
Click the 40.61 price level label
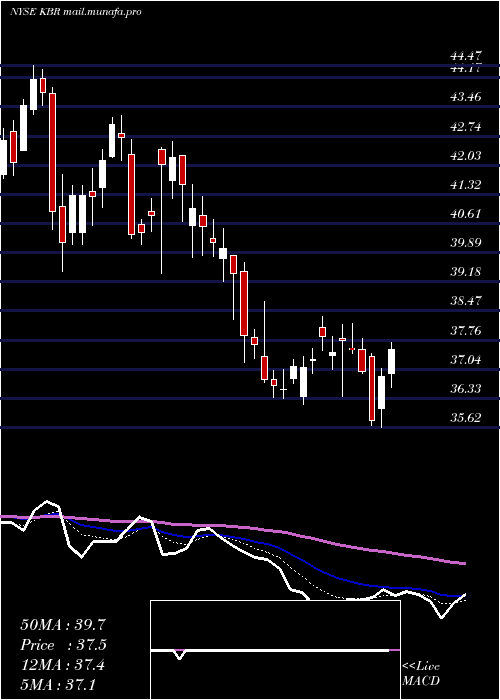coord(466,214)
